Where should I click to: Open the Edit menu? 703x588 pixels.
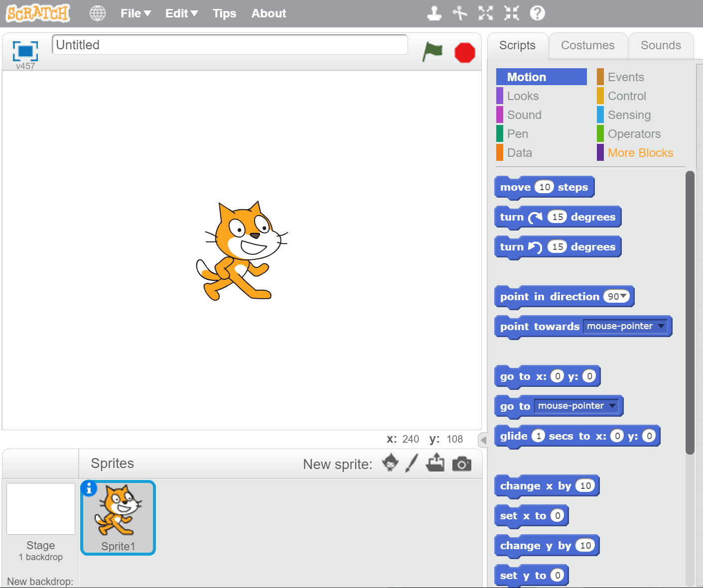[x=181, y=13]
